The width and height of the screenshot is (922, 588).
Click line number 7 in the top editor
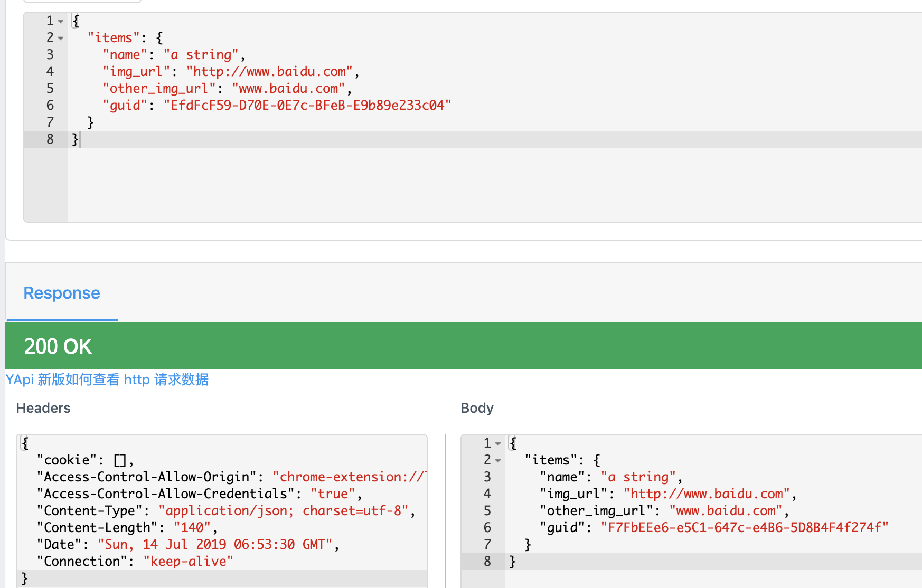[50, 122]
